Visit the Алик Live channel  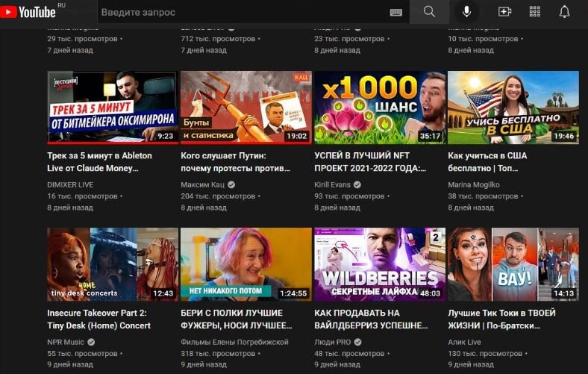pos(464,342)
